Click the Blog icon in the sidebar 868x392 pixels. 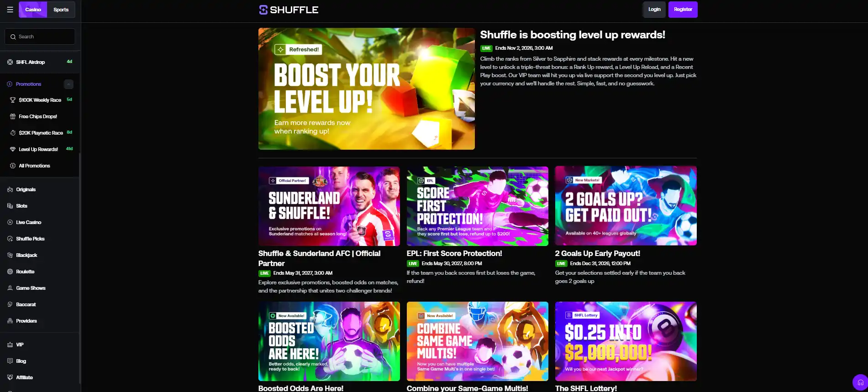(x=10, y=361)
